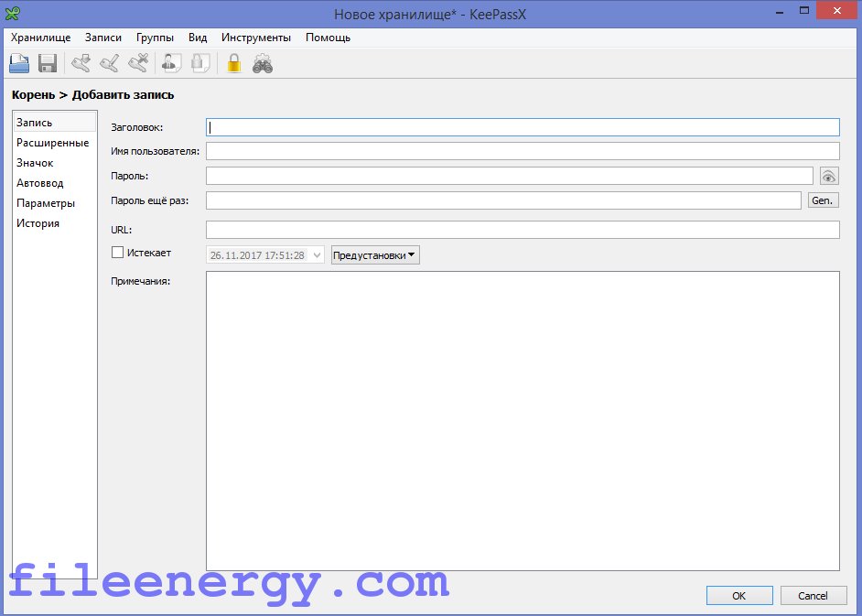Click the delete entry key icon
The height and width of the screenshot is (616, 862).
click(x=138, y=63)
